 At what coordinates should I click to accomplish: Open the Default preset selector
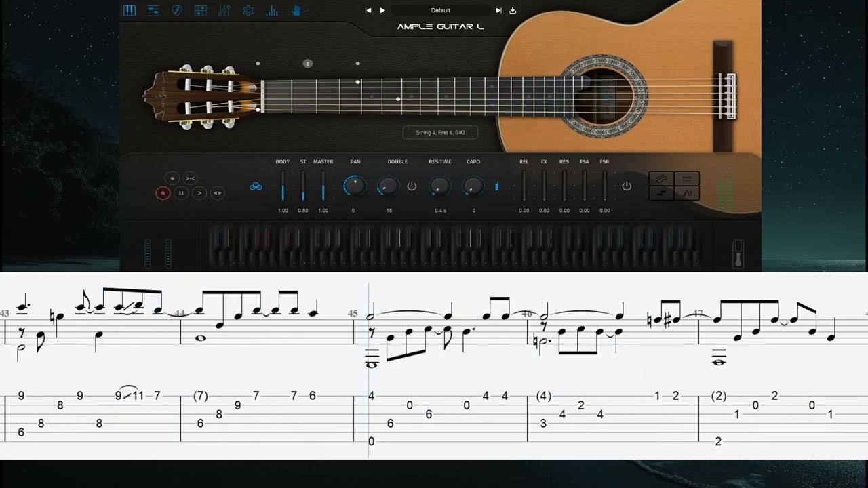[441, 10]
